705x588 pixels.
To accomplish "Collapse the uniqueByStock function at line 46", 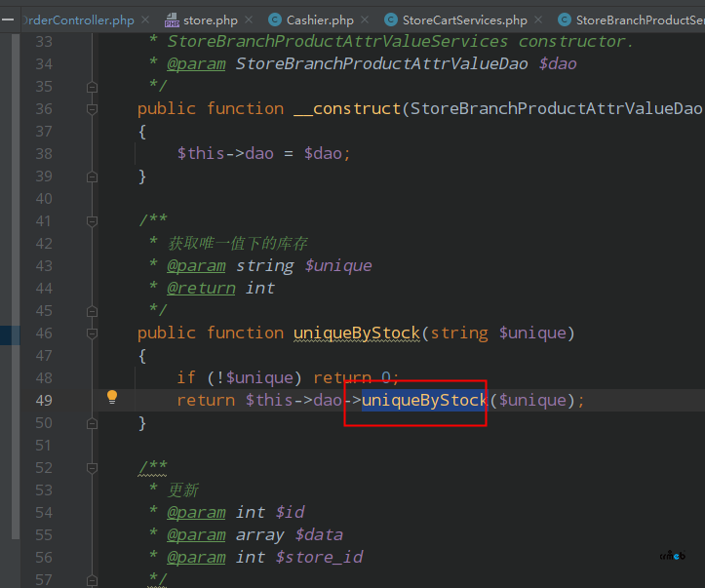I will [92, 333].
